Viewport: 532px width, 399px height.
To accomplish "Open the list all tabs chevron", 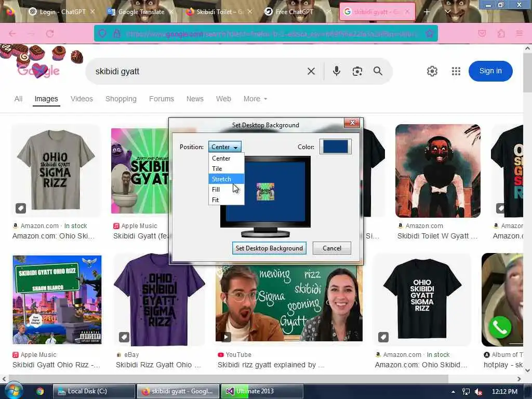I will tap(447, 11).
